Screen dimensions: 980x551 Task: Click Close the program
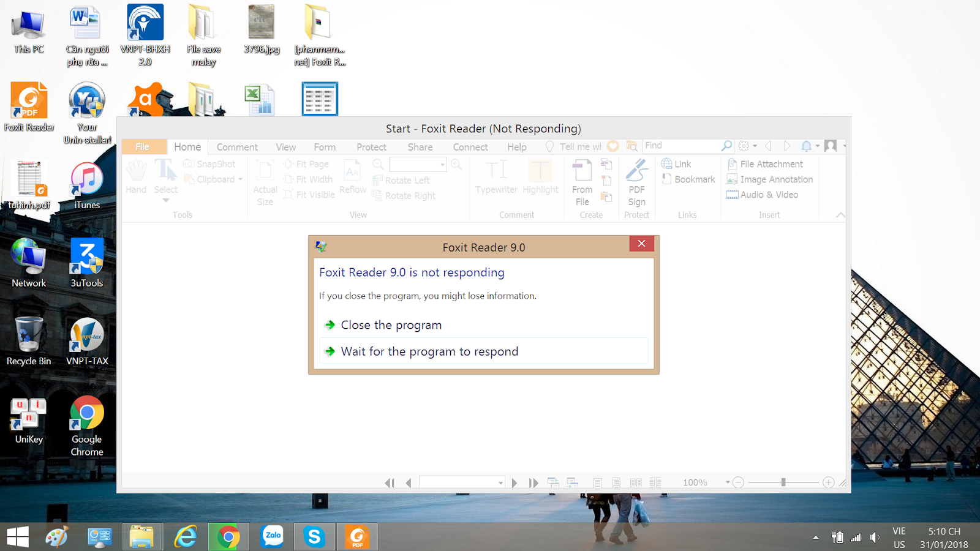coord(483,325)
